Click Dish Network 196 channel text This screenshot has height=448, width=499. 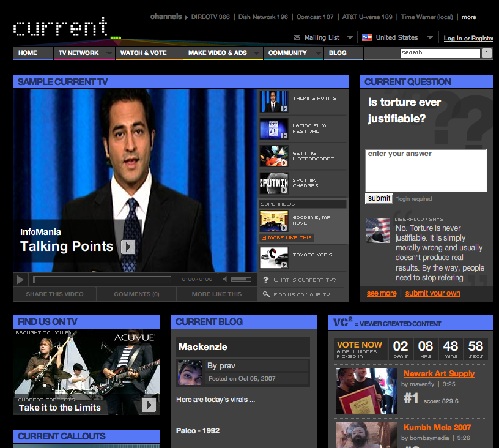click(263, 17)
